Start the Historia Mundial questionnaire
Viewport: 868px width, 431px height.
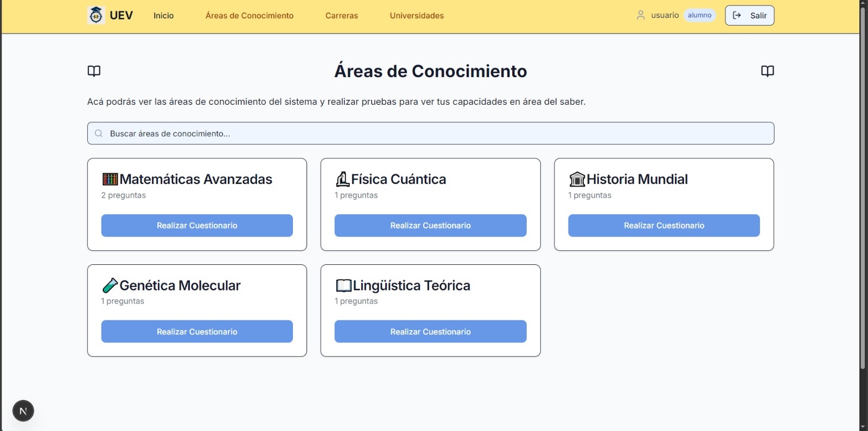664,225
